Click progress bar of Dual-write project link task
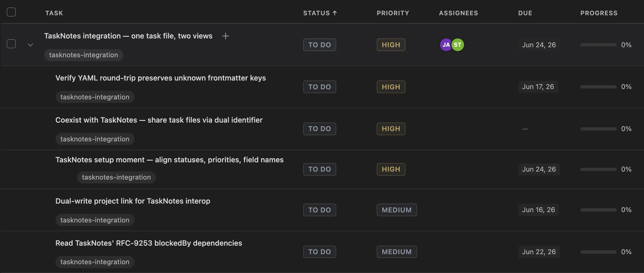 click(x=598, y=210)
